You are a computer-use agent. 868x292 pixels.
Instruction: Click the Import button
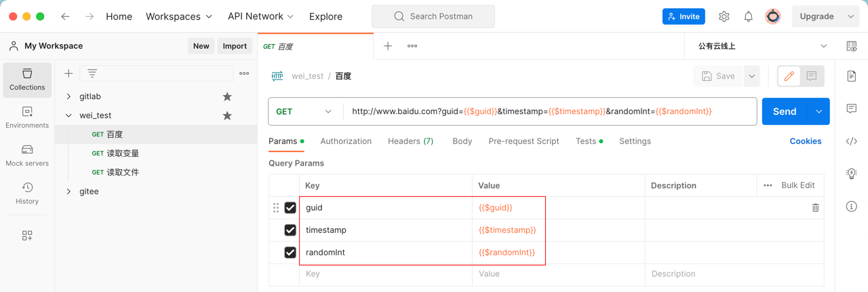click(x=235, y=46)
